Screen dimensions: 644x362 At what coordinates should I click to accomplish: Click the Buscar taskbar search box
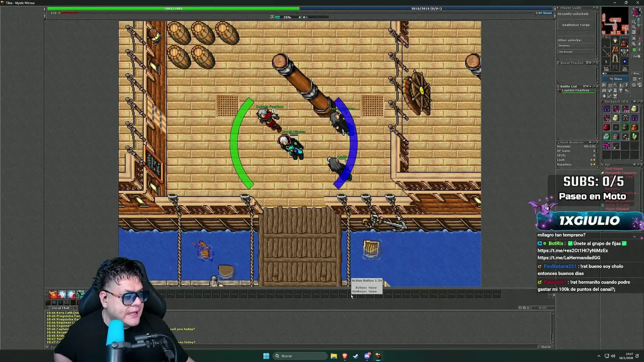point(300,356)
